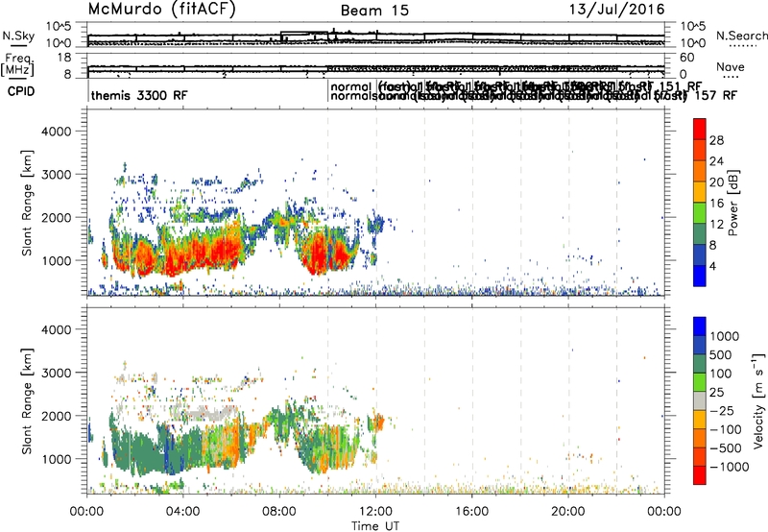Screen dimensions: 768x532
Task: Select the Beam 15 heading
Action: pos(374,11)
